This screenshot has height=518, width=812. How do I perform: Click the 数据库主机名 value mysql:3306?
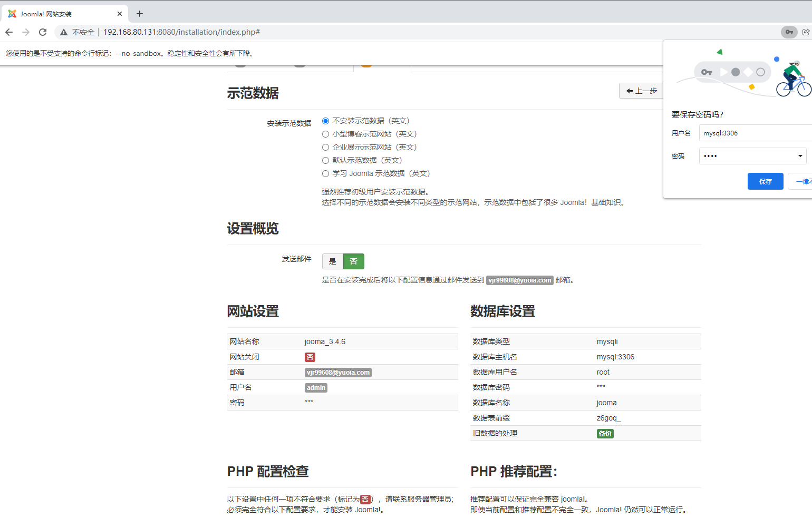[x=615, y=357]
